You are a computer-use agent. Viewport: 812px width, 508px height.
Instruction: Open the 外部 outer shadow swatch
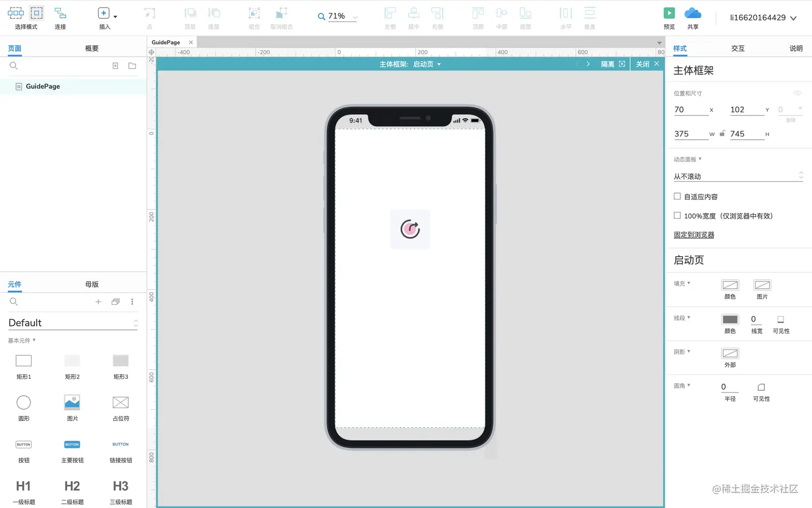click(x=730, y=353)
